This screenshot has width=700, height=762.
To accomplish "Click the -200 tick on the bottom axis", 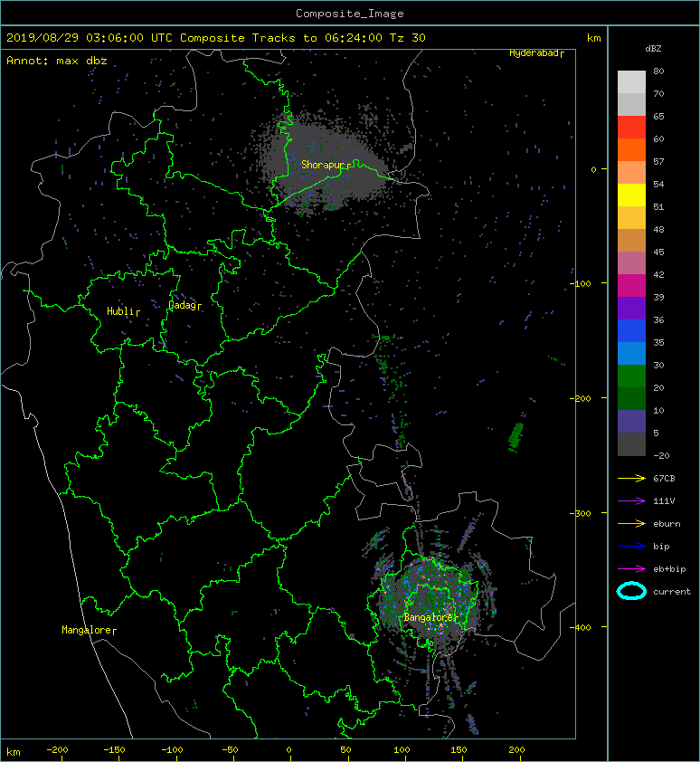I will [x=57, y=750].
